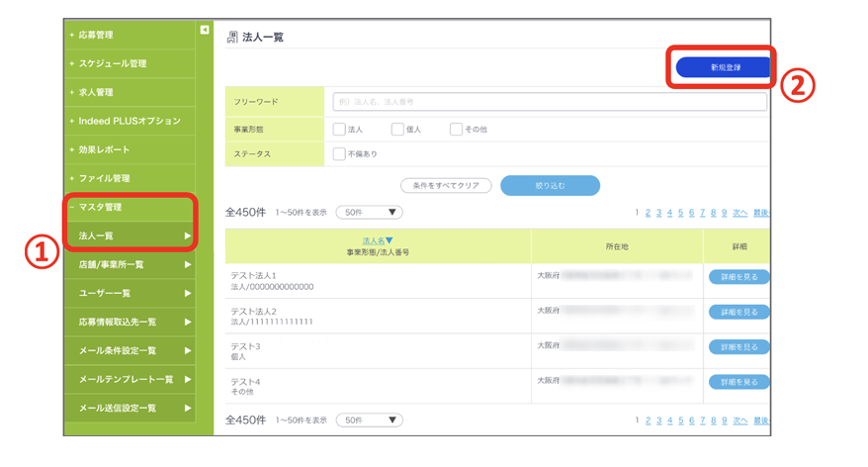This screenshot has height=467, width=868.
Task: Click the フリーワード search input field
Action: [x=549, y=102]
